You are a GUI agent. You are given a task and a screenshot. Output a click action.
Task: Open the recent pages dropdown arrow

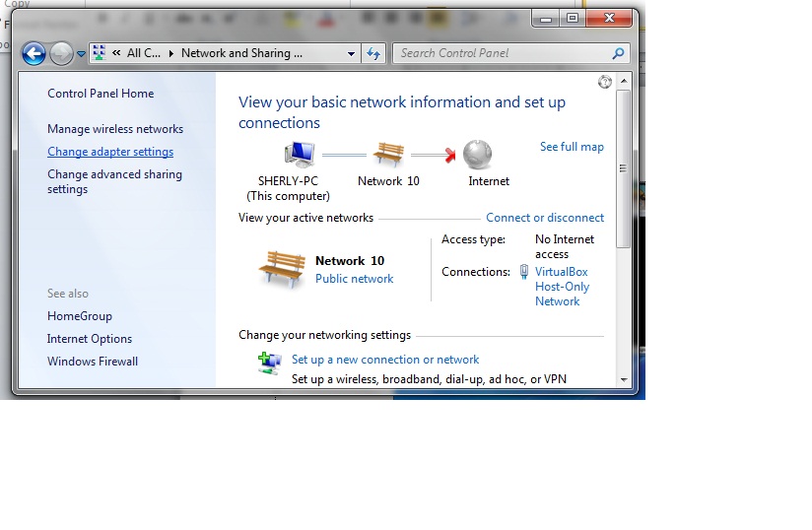(x=81, y=54)
